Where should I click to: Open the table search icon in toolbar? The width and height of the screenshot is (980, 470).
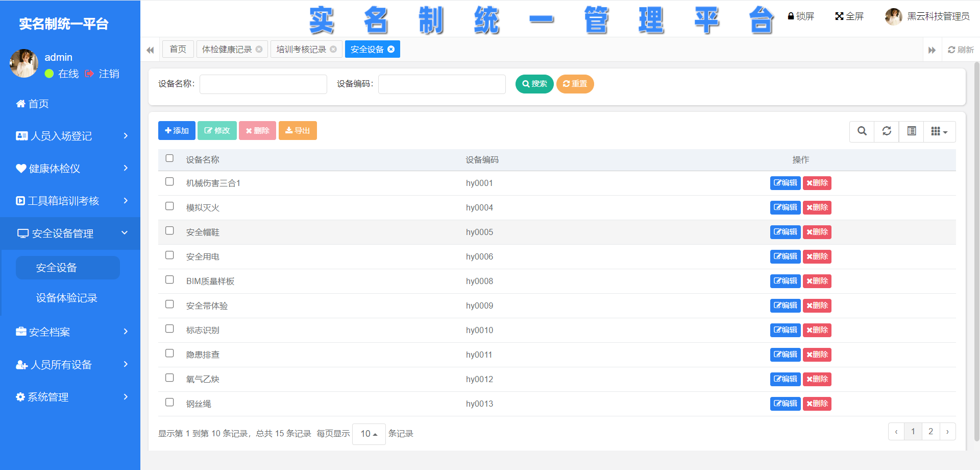point(862,131)
